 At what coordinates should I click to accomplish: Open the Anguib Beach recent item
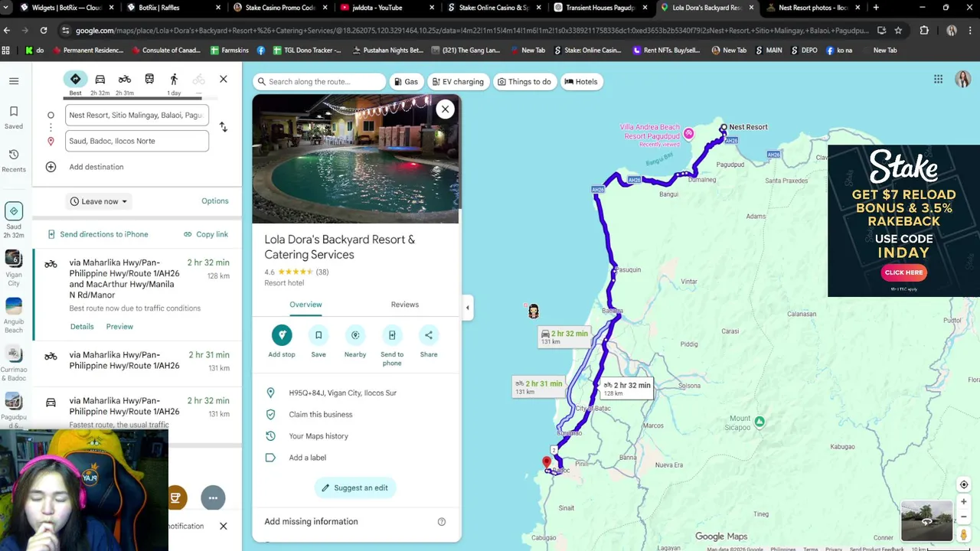coord(14,315)
